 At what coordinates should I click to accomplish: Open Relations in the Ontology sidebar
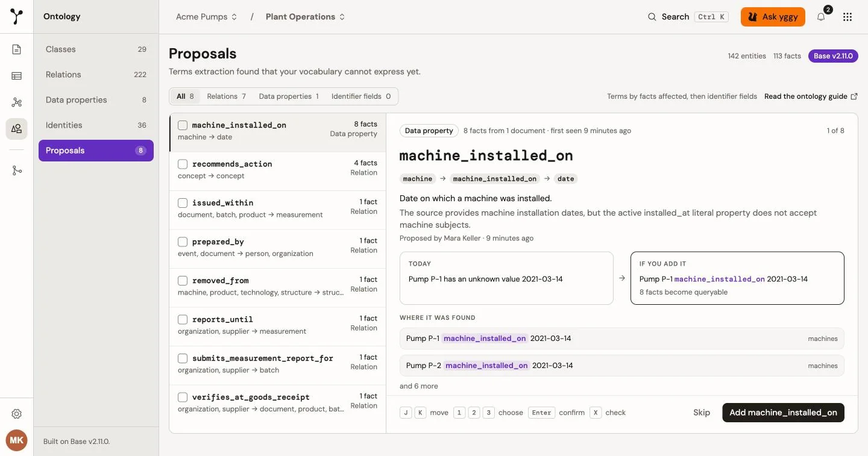[x=96, y=75]
